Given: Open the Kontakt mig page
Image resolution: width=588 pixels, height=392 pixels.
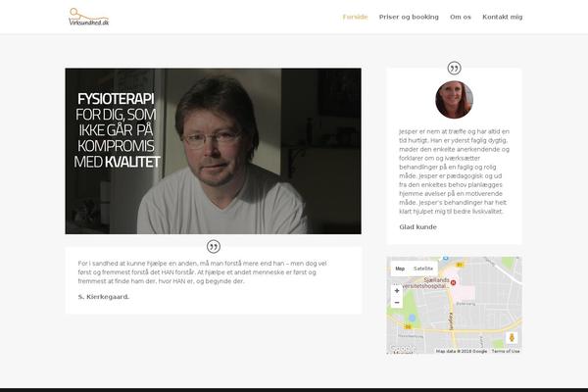Looking at the screenshot, I should (503, 17).
